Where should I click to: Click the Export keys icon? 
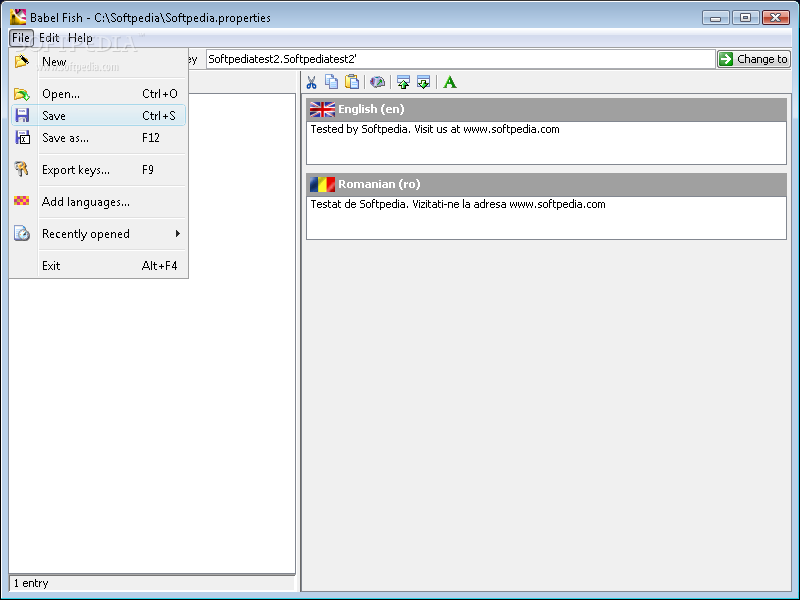(x=21, y=169)
